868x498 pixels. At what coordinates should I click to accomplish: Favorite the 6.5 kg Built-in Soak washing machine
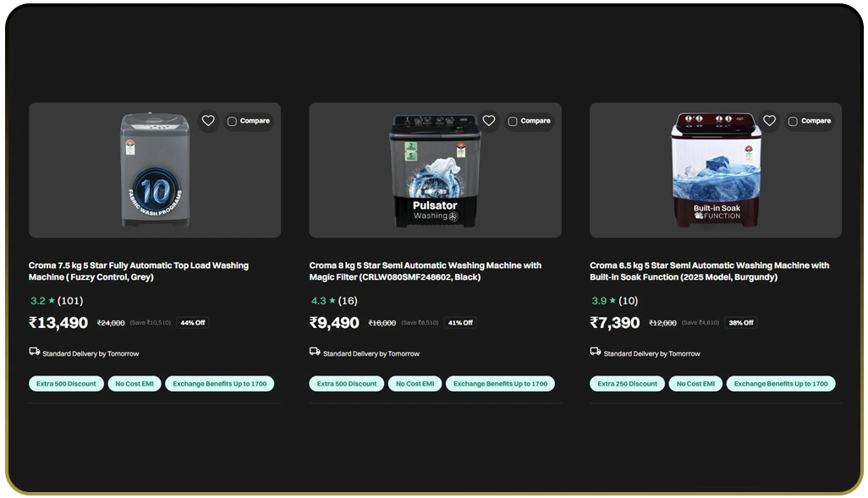769,121
